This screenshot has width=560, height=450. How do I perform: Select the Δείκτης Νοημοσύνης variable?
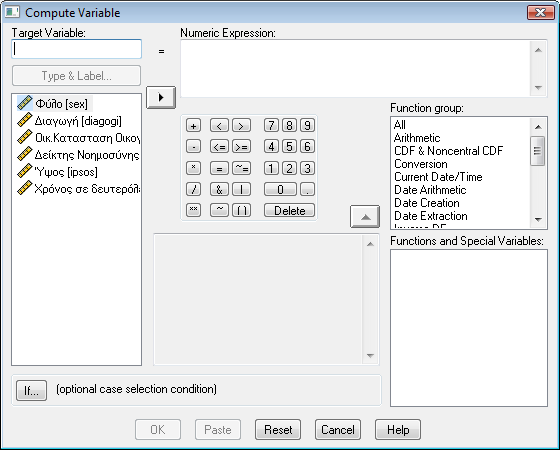pos(79,155)
